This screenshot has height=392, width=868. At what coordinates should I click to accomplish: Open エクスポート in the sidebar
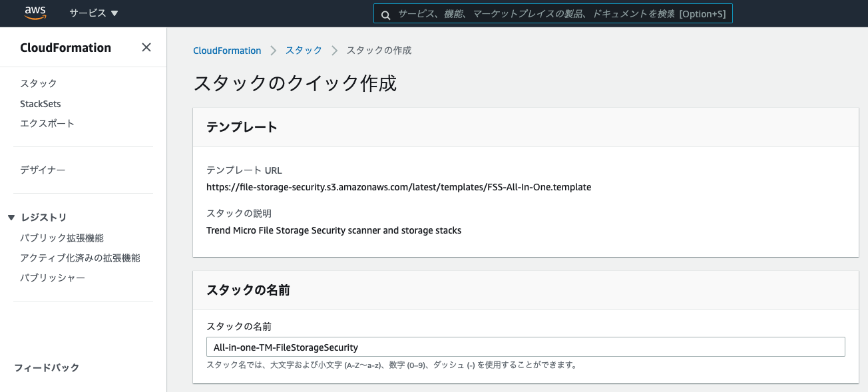pos(47,123)
